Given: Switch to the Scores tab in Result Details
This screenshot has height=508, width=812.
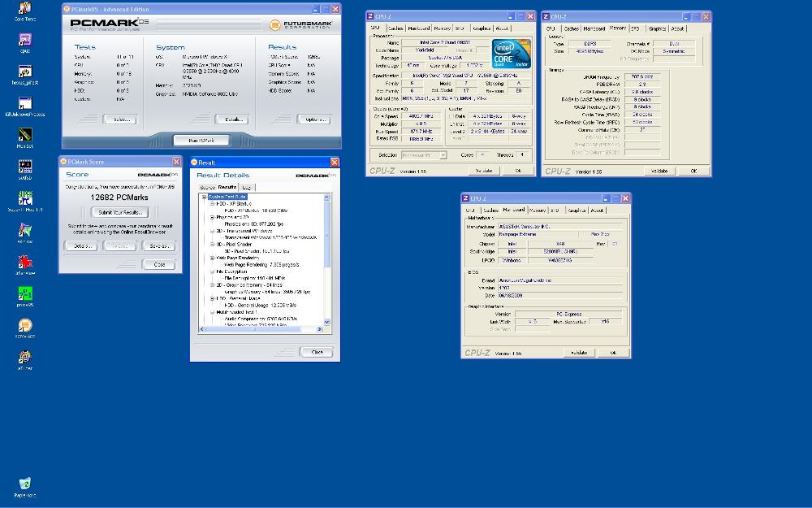Looking at the screenshot, I should (207, 187).
